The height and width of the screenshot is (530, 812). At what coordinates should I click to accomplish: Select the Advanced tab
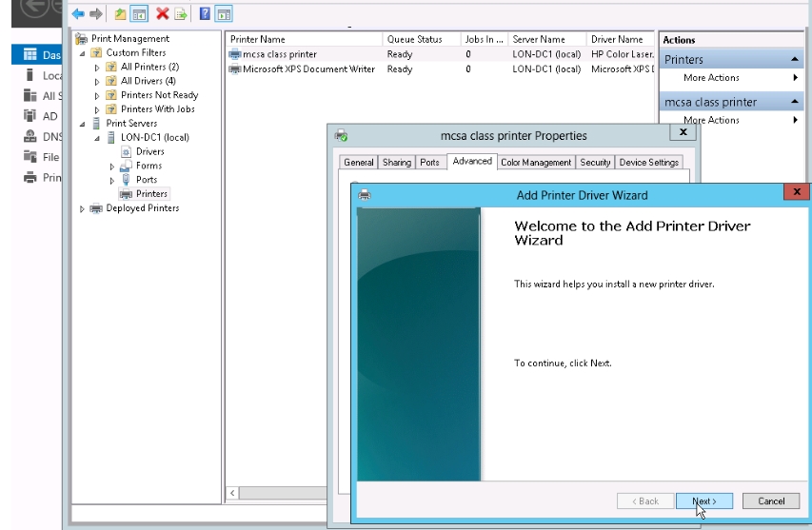click(x=472, y=161)
